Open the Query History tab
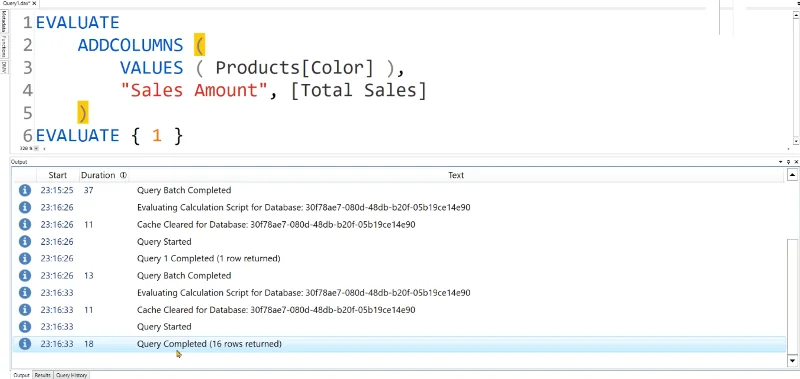Screen dimensions: 800x379 click(71, 375)
